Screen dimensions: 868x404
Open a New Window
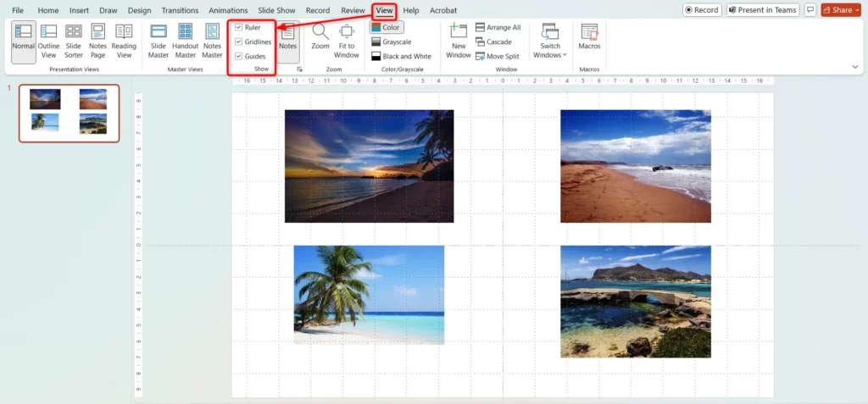click(458, 39)
